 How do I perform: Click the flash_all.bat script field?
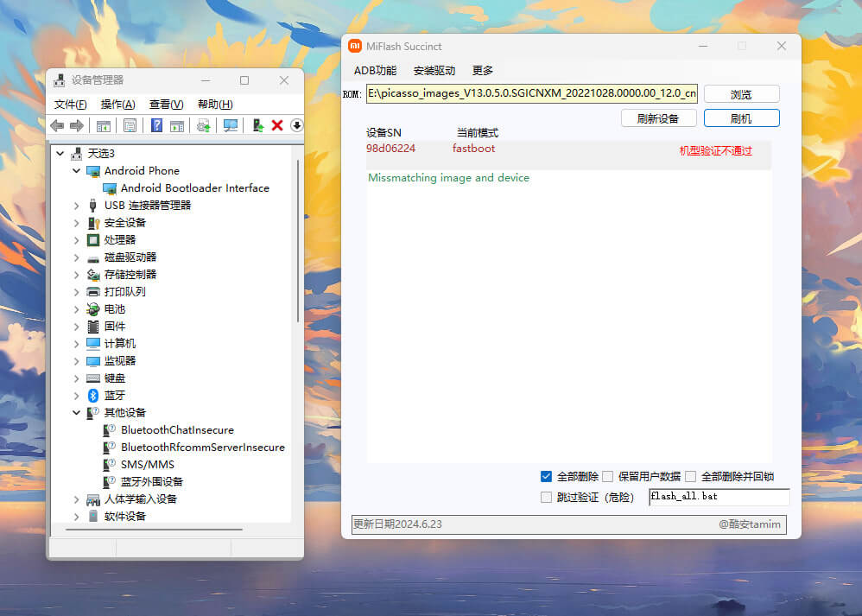coord(719,497)
